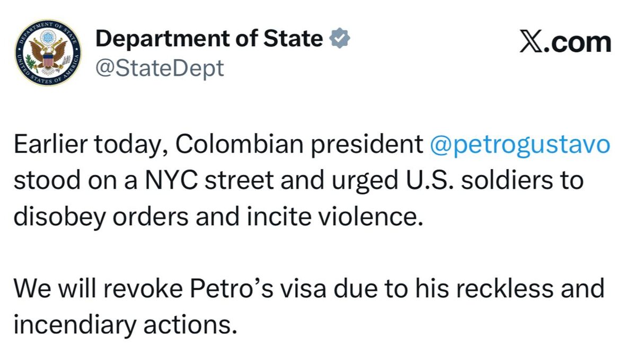
Task: Click the Department of State seal avatar
Action: (x=48, y=54)
